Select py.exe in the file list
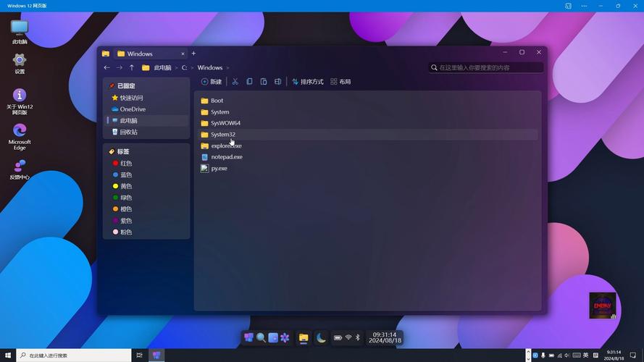The height and width of the screenshot is (362, 644). coord(368,168)
